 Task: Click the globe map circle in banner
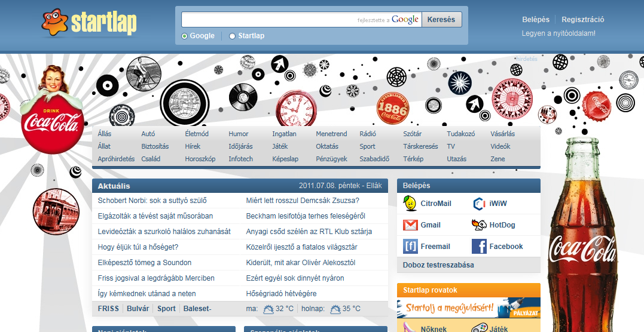tap(184, 103)
